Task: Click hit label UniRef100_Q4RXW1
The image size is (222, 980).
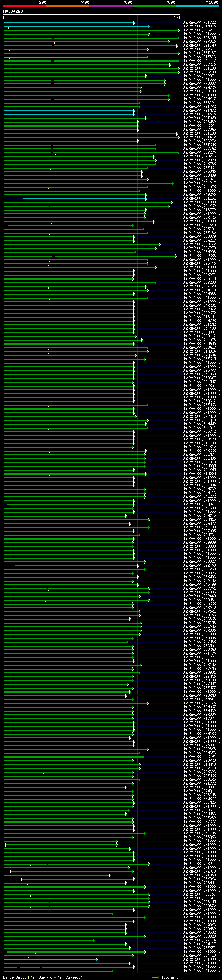Action: pyautogui.click(x=199, y=306)
